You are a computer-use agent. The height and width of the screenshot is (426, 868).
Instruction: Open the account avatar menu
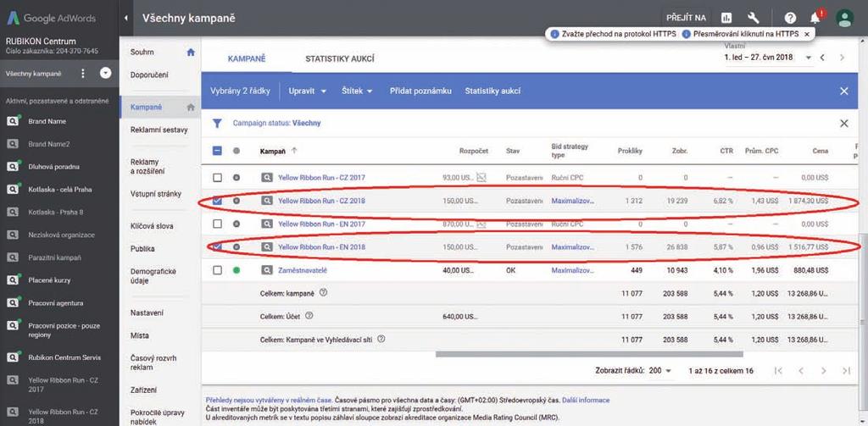click(x=844, y=19)
